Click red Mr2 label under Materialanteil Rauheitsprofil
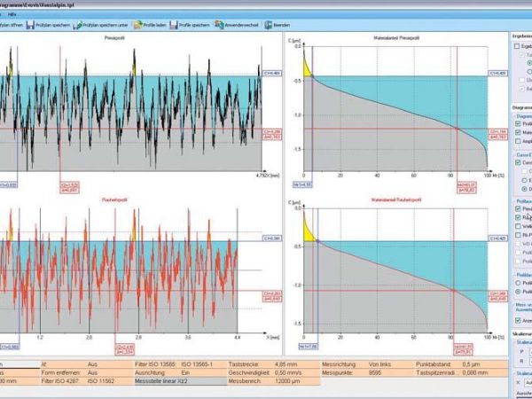 coord(463,349)
